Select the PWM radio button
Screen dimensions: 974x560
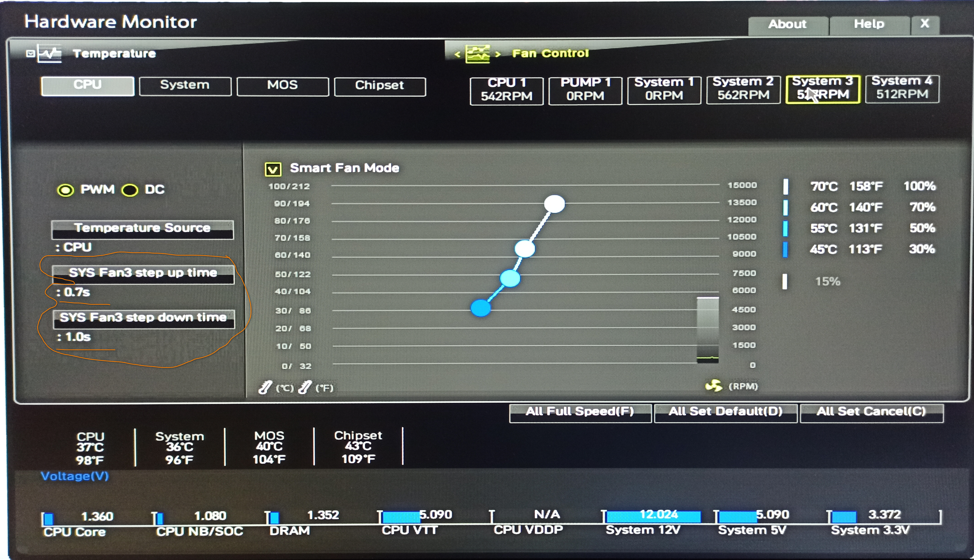[65, 190]
